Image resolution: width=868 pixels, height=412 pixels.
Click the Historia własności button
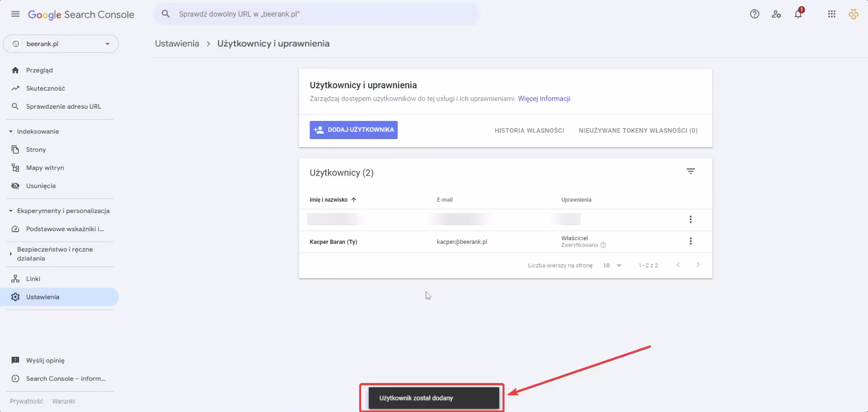(x=529, y=131)
